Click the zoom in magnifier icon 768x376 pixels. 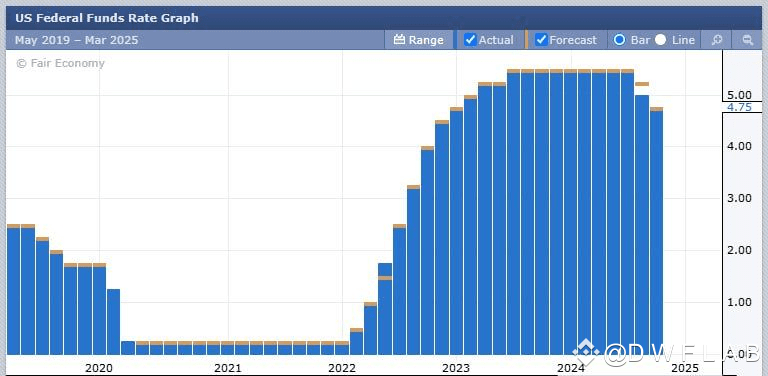coord(717,40)
